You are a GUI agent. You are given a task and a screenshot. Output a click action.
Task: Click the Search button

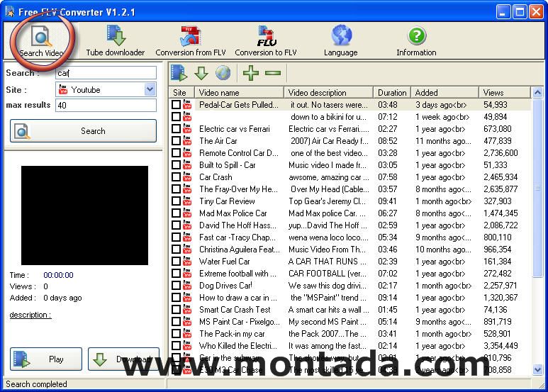(83, 131)
